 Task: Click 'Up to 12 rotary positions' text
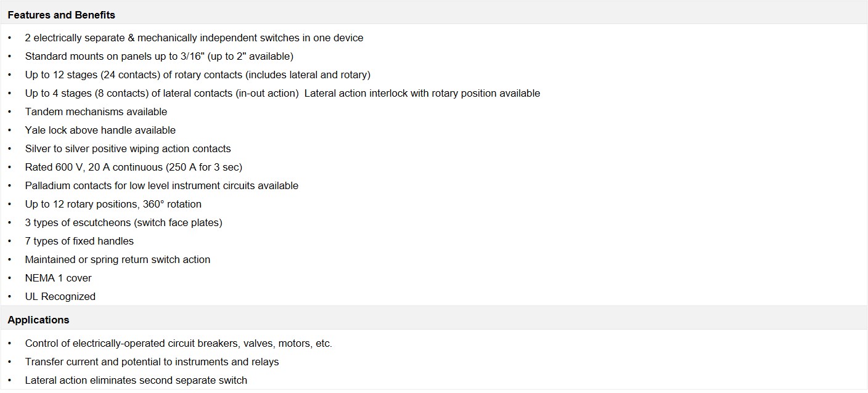click(113, 204)
